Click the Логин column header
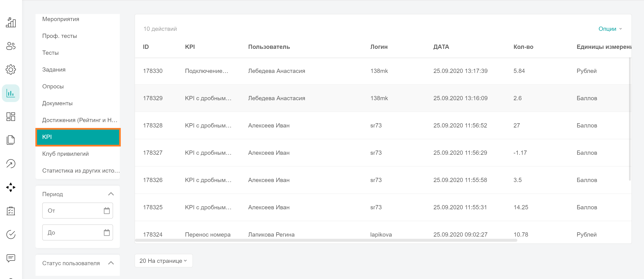Image resolution: width=644 pixels, height=279 pixels. (379, 47)
